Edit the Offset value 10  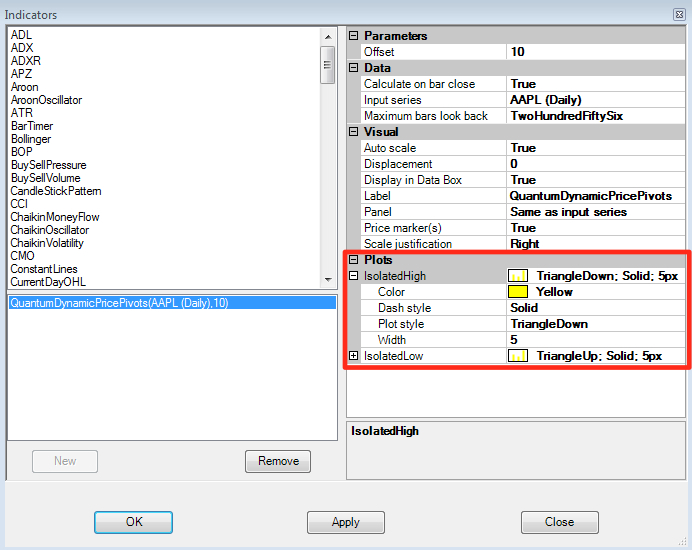[x=596, y=52]
